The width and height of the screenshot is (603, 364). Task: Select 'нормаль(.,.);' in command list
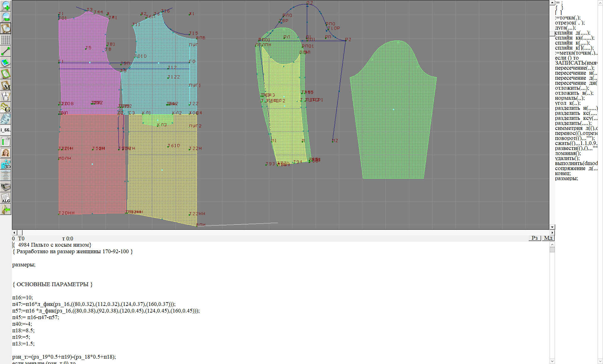(569, 98)
